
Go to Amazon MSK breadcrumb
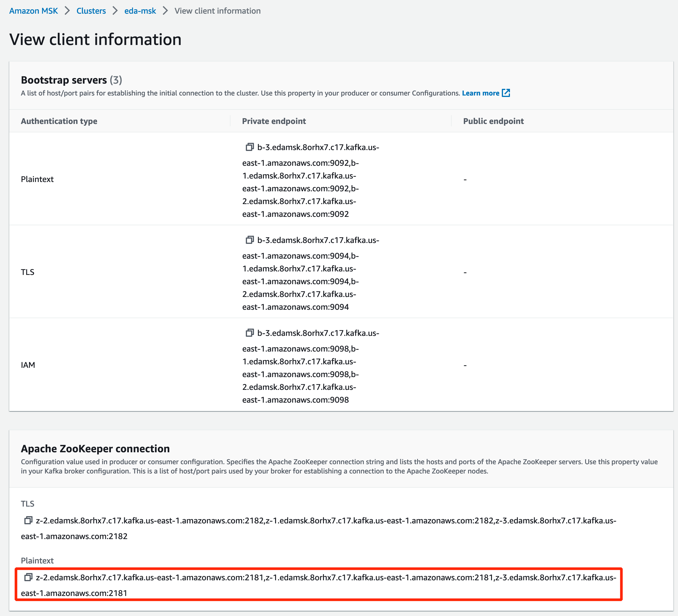pyautogui.click(x=34, y=11)
